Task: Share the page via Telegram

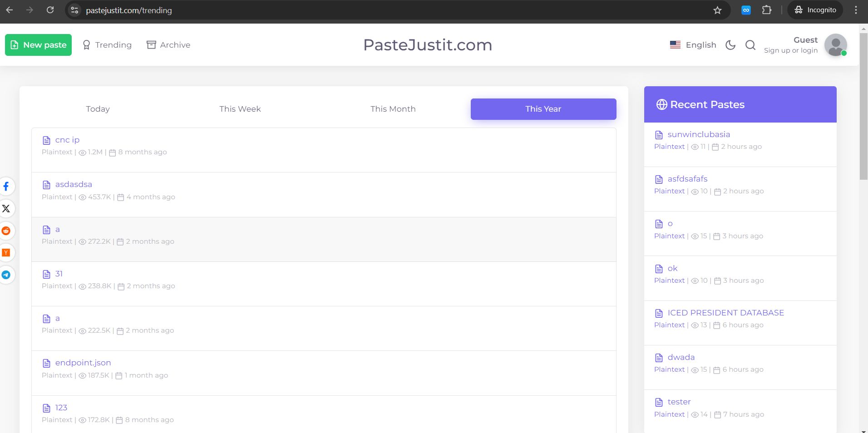Action: (6, 275)
